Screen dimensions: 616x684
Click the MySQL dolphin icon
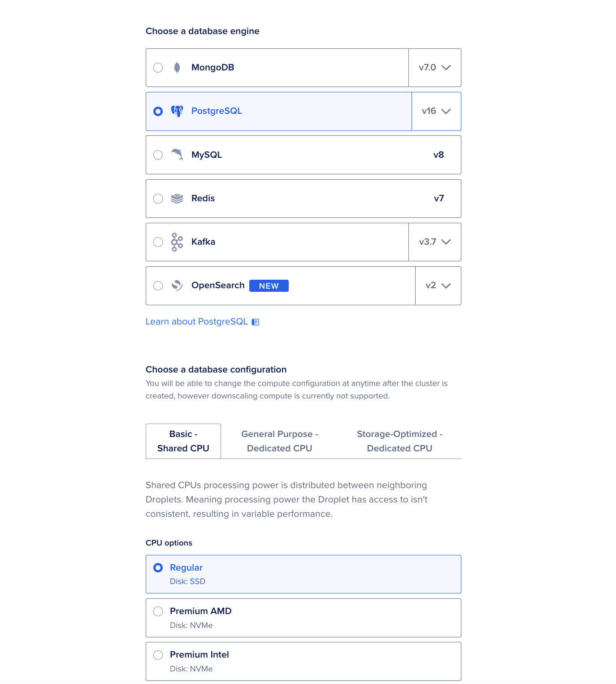coord(177,155)
